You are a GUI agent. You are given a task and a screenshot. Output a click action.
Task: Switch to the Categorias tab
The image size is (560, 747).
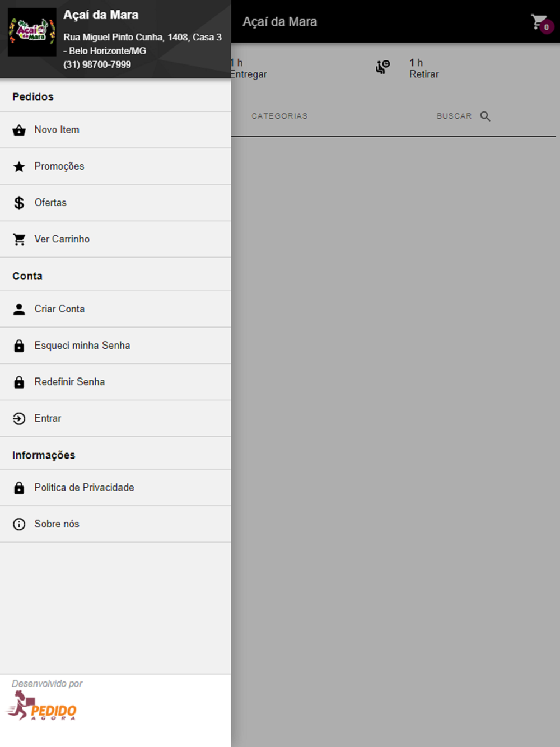tap(279, 116)
